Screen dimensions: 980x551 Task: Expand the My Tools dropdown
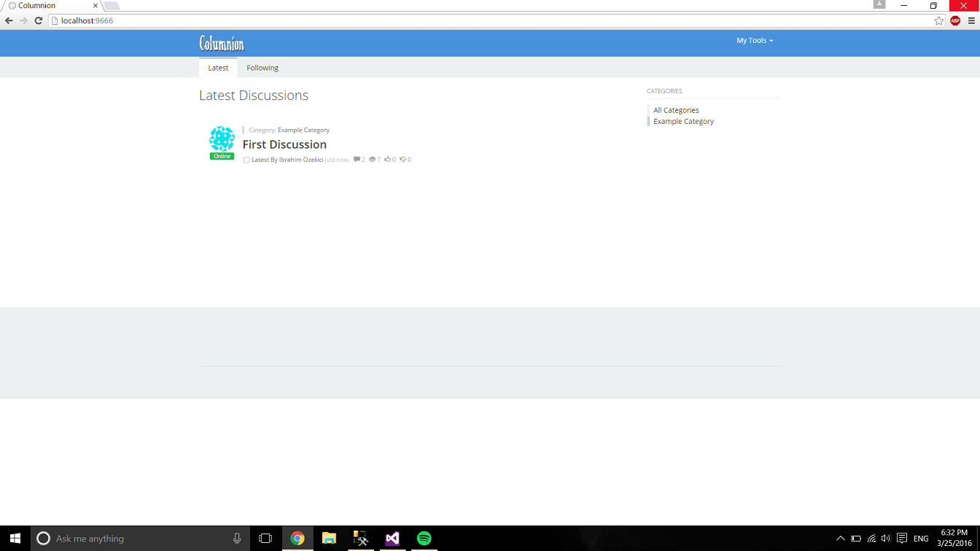coord(754,41)
